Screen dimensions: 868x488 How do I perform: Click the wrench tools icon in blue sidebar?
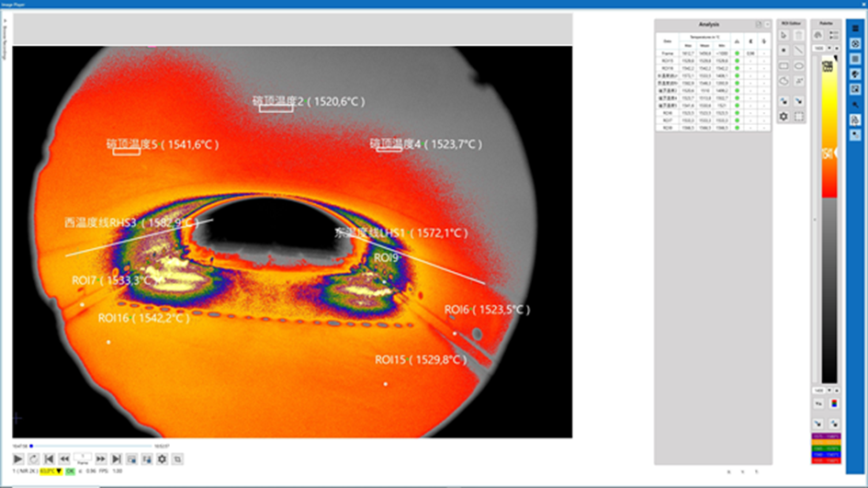(855, 105)
